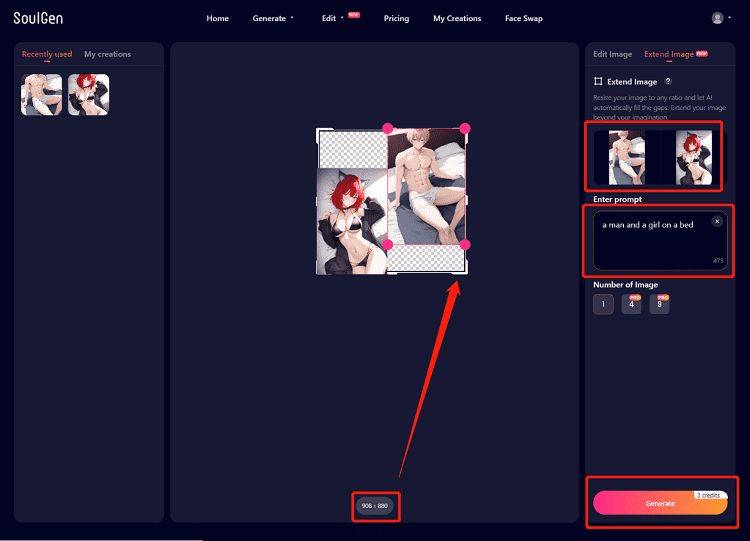Set number of images to 1

point(603,304)
